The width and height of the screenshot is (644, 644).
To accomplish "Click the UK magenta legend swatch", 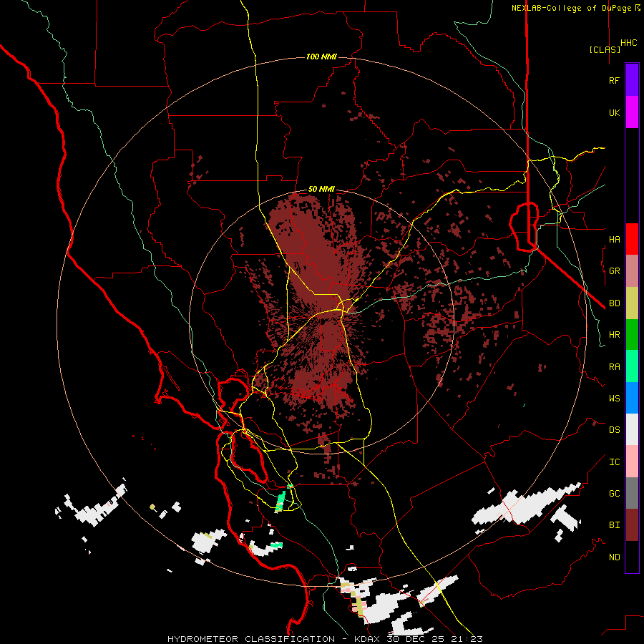I will 632,112.
